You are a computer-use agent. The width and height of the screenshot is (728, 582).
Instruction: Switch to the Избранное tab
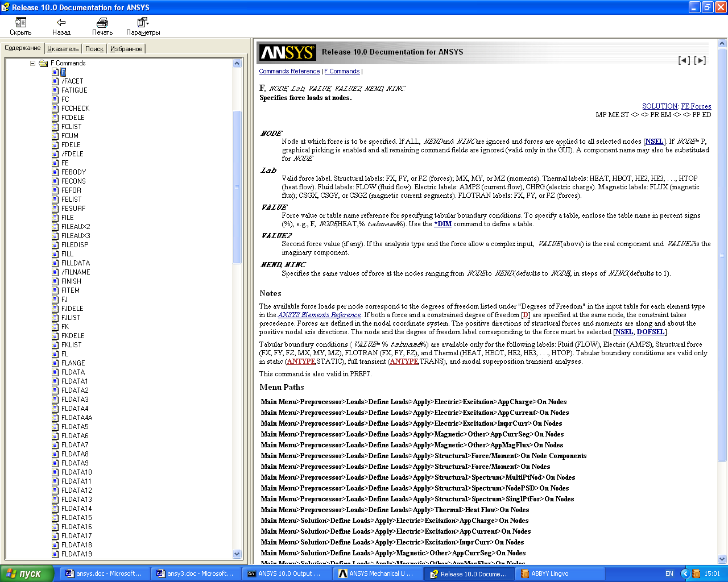[x=126, y=49]
